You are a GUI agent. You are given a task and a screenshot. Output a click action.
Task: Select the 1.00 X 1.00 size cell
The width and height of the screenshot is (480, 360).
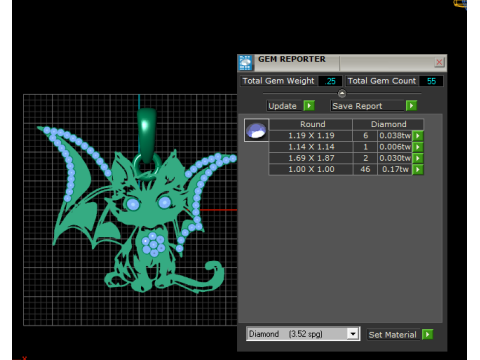pyautogui.click(x=311, y=169)
